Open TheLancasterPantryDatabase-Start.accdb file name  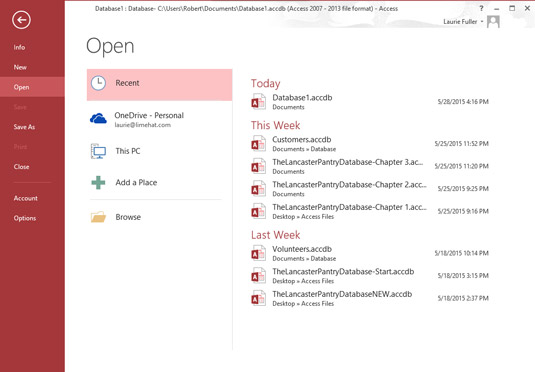point(343,272)
